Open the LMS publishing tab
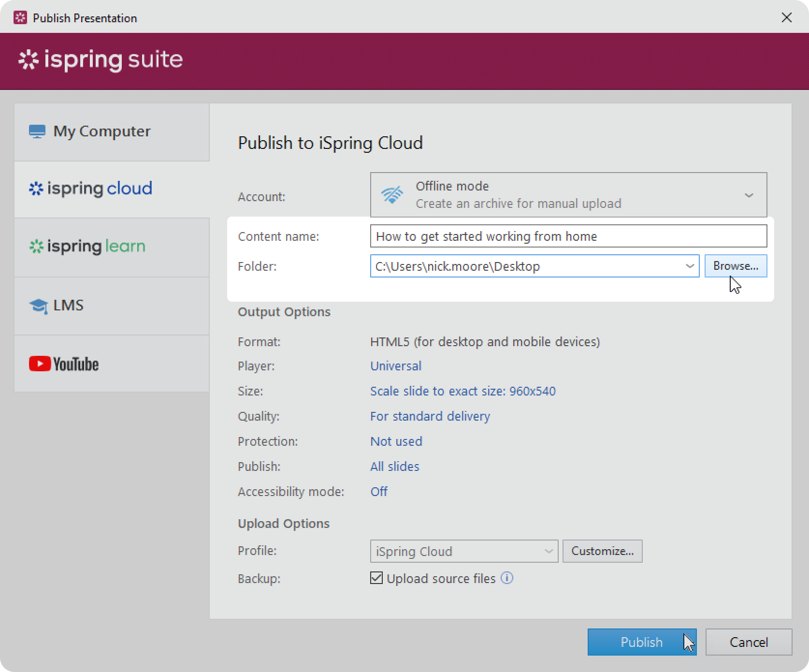Image resolution: width=809 pixels, height=672 pixels. [112, 306]
